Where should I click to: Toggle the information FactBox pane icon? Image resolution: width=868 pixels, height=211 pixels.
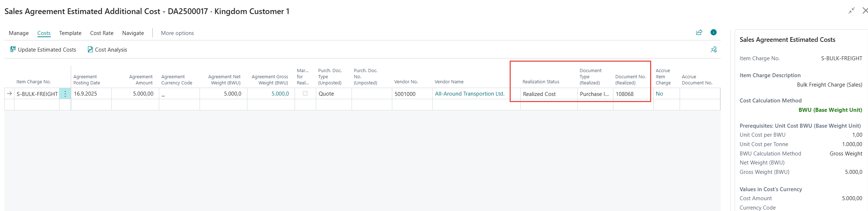pos(713,32)
